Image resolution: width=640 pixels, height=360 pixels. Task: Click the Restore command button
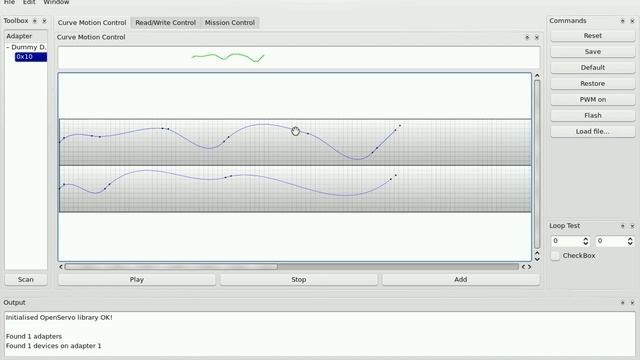click(593, 84)
